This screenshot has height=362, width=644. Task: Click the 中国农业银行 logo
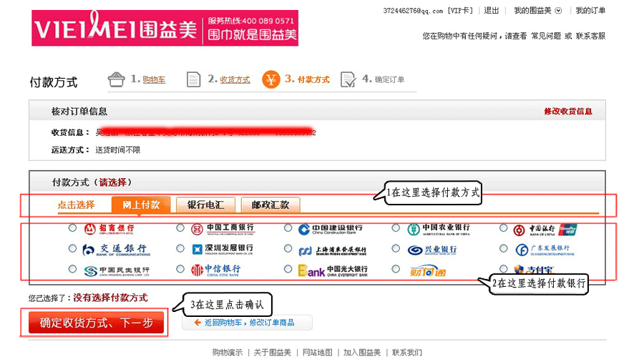439,230
